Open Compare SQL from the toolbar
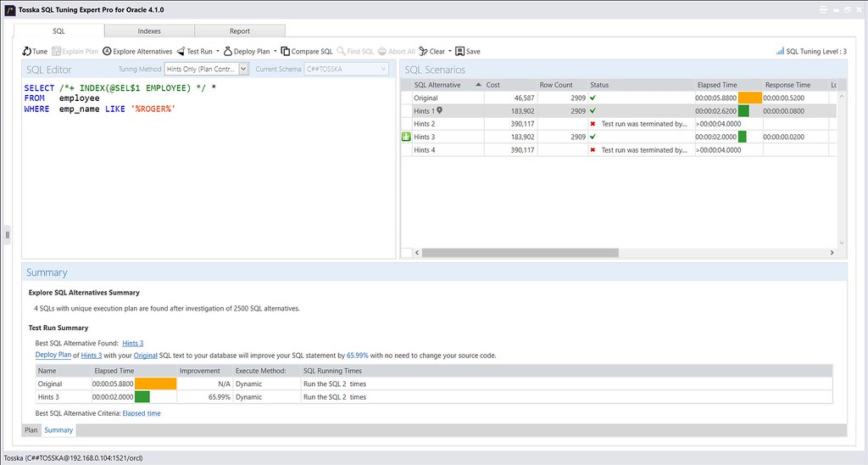Image resolution: width=868 pixels, height=465 pixels. pyautogui.click(x=286, y=51)
